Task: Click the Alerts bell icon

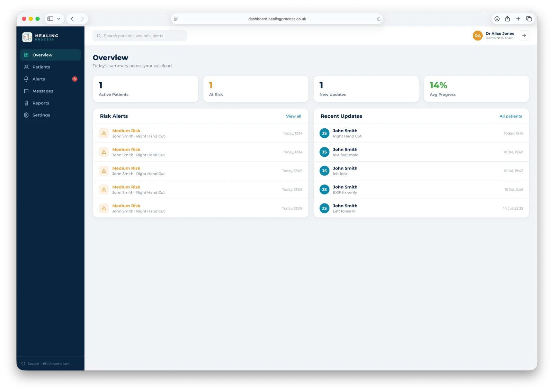Action: tap(26, 79)
